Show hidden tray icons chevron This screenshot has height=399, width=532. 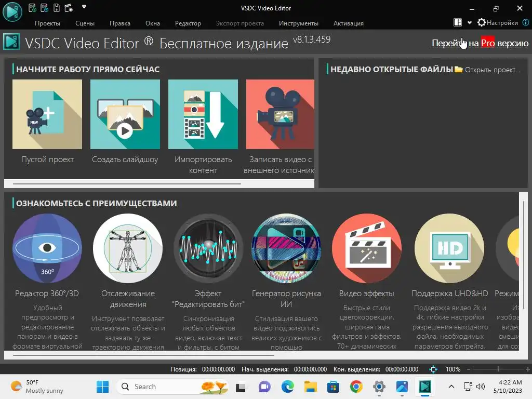click(451, 387)
